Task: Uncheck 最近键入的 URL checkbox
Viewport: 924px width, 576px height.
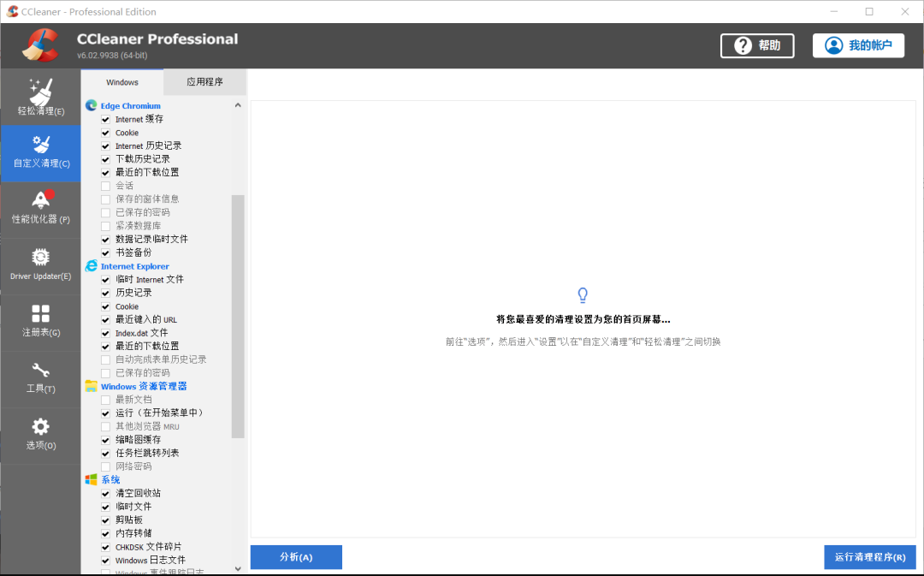Action: coord(105,319)
